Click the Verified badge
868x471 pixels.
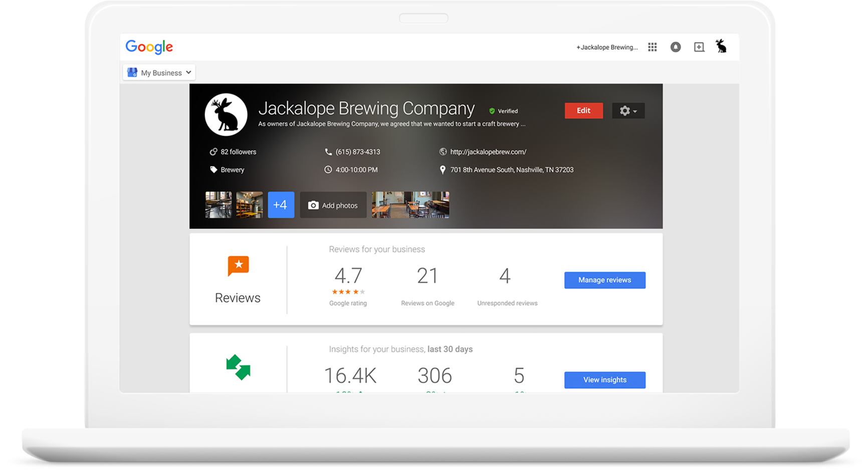coord(504,111)
